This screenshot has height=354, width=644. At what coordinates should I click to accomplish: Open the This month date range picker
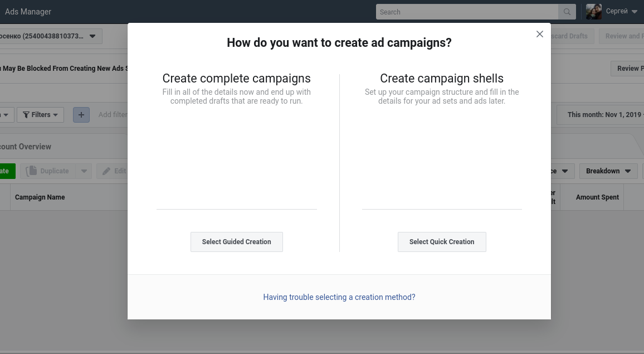(603, 115)
